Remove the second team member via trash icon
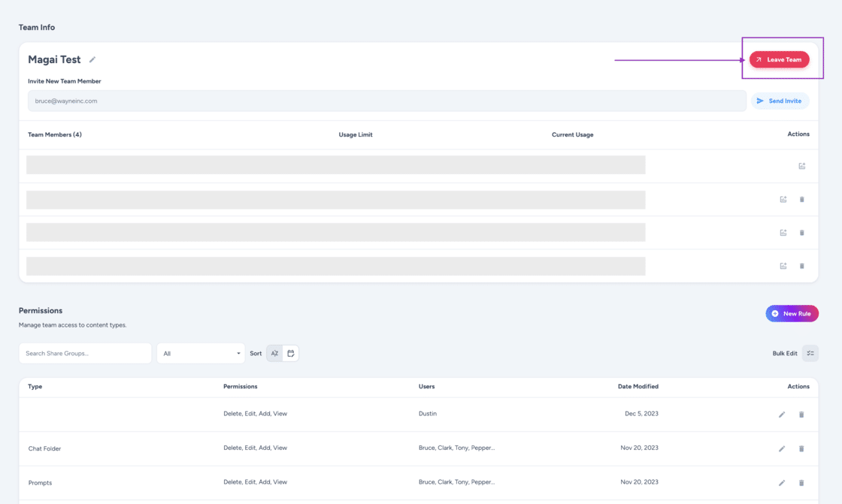 tap(801, 199)
